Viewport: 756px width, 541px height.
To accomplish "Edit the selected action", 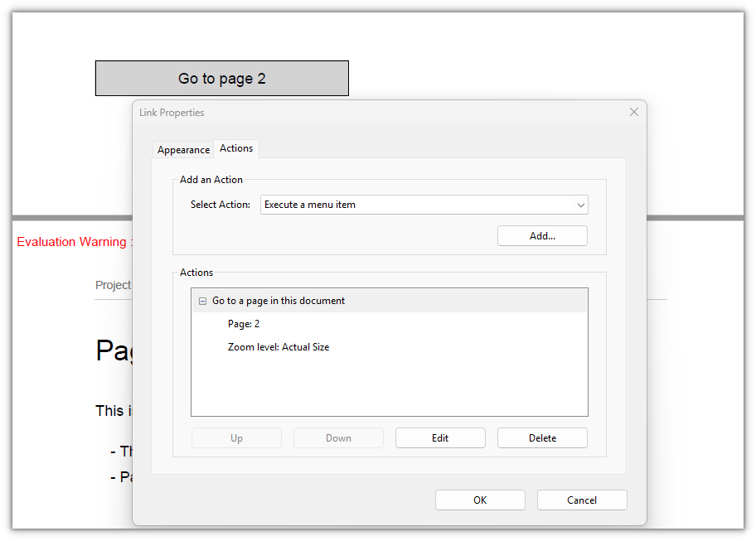I will [x=440, y=438].
